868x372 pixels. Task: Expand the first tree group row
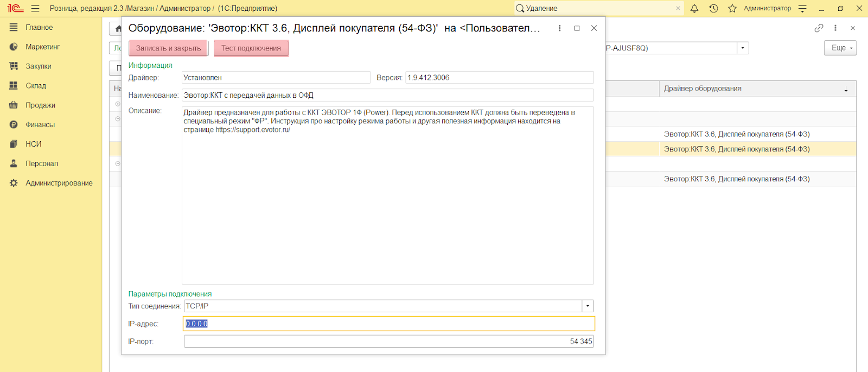[118, 104]
